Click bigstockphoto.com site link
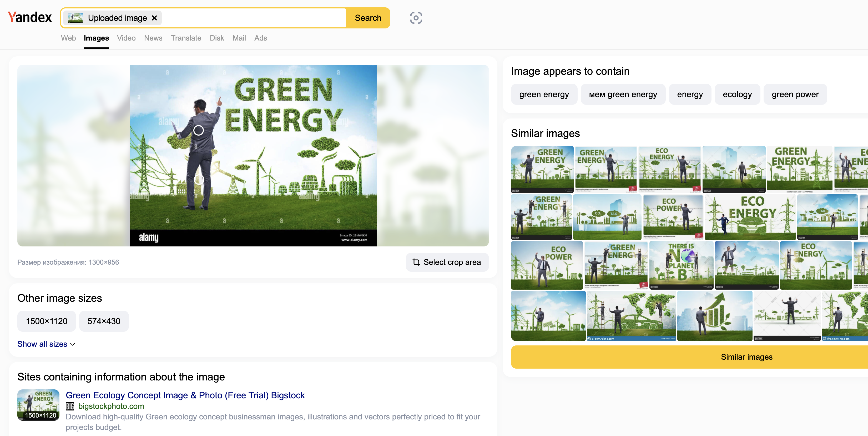The image size is (868, 436). [x=111, y=407]
